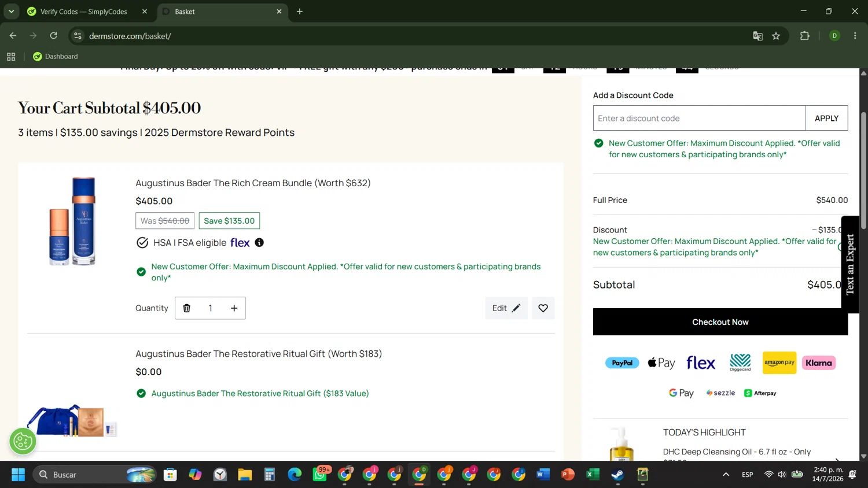Open Restorative Ritual Gift product link
The image size is (868, 488).
(x=259, y=354)
